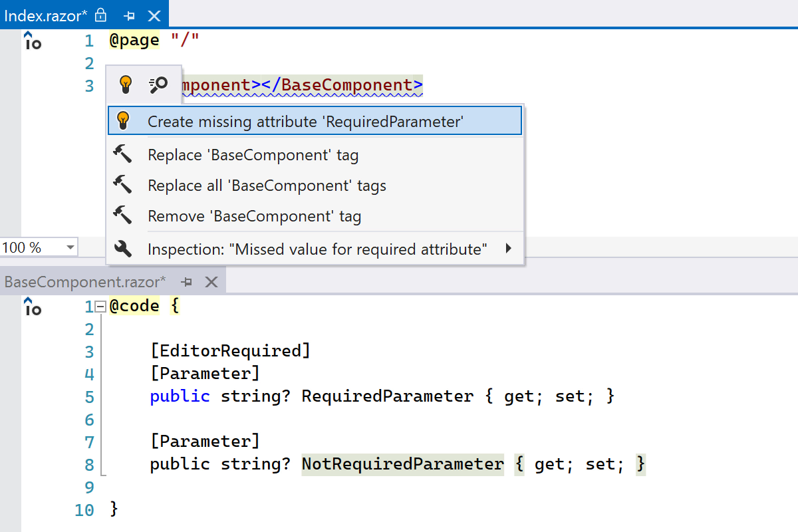798x532 pixels.
Task: Click the gutter marker icon in Index.razor
Action: pos(33,41)
